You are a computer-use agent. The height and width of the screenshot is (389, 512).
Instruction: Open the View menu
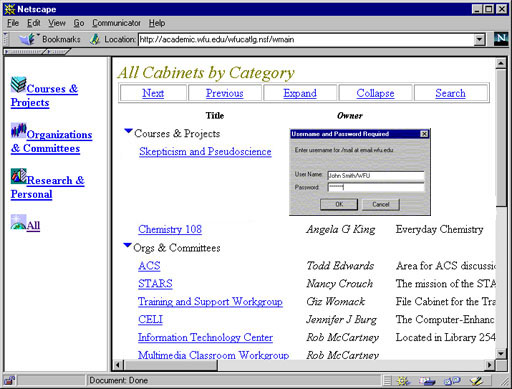(57, 23)
